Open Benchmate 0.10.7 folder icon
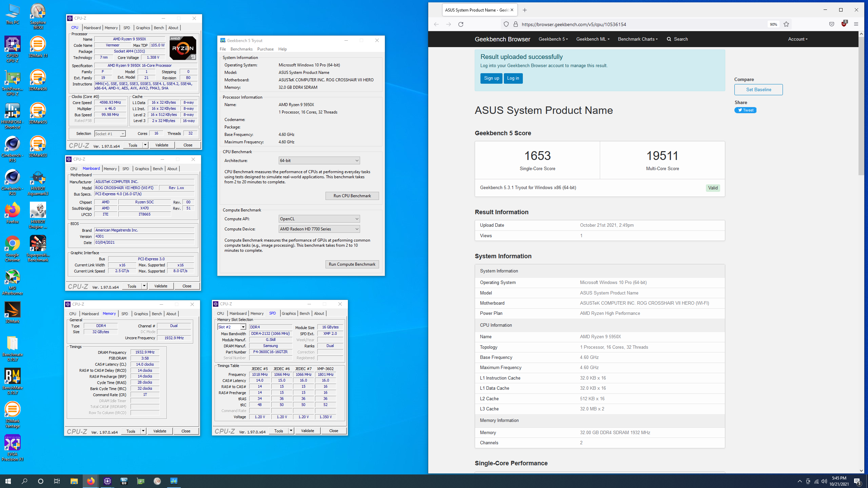This screenshot has width=868, height=488. [x=12, y=348]
